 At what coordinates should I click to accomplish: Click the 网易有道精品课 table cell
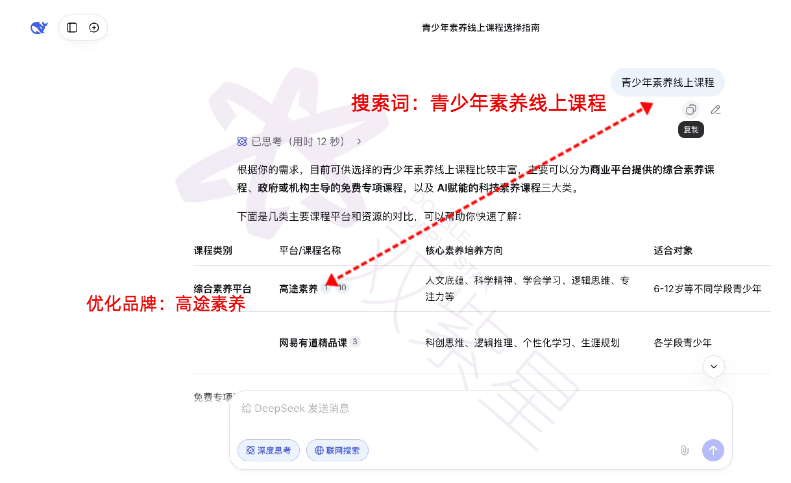(313, 343)
